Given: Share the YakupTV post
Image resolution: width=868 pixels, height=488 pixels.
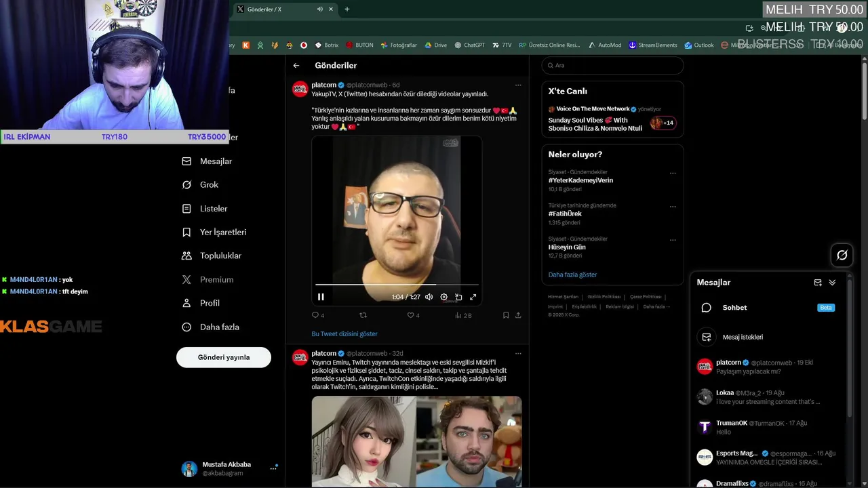Looking at the screenshot, I should click(518, 315).
